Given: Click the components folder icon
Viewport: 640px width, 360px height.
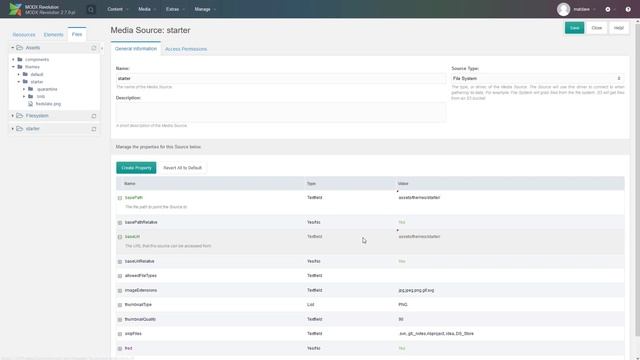Looking at the screenshot, I should pyautogui.click(x=20, y=59).
